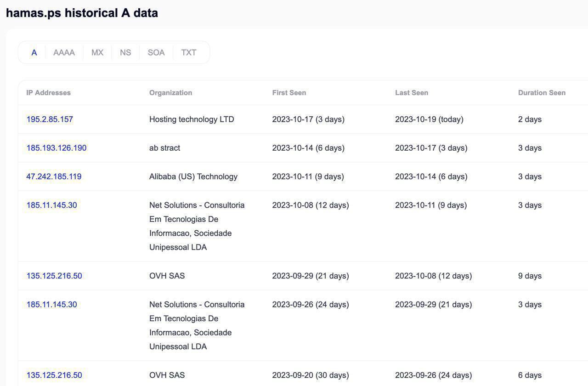Click the 185.193.126.190 IP link
This screenshot has width=588, height=386.
tap(57, 148)
